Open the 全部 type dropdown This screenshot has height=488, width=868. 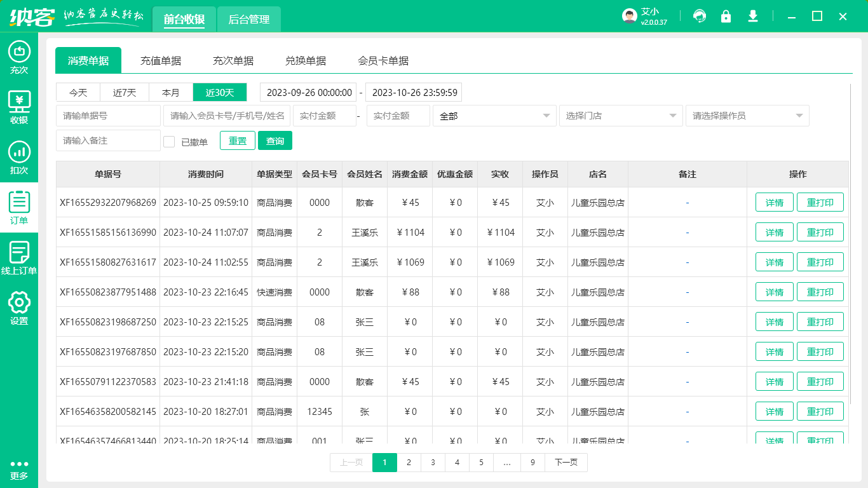494,116
